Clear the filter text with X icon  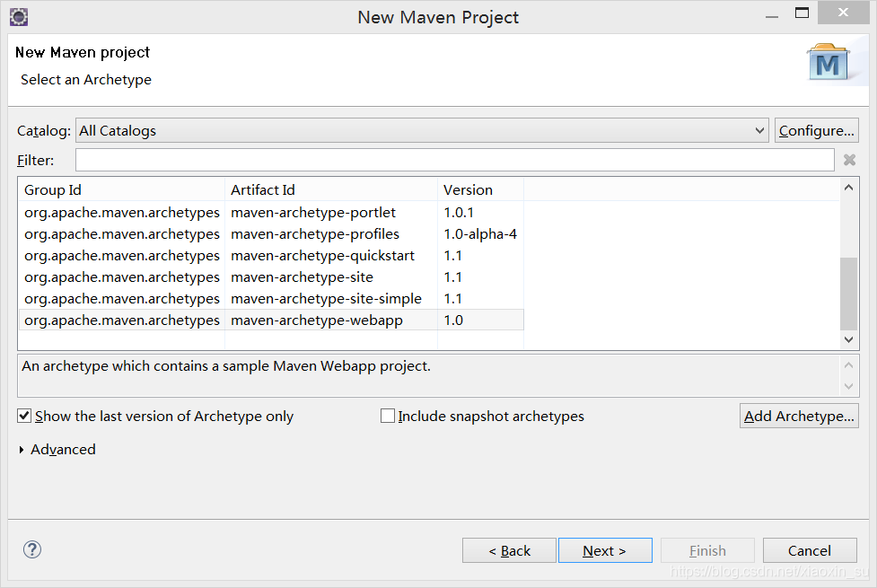849,160
